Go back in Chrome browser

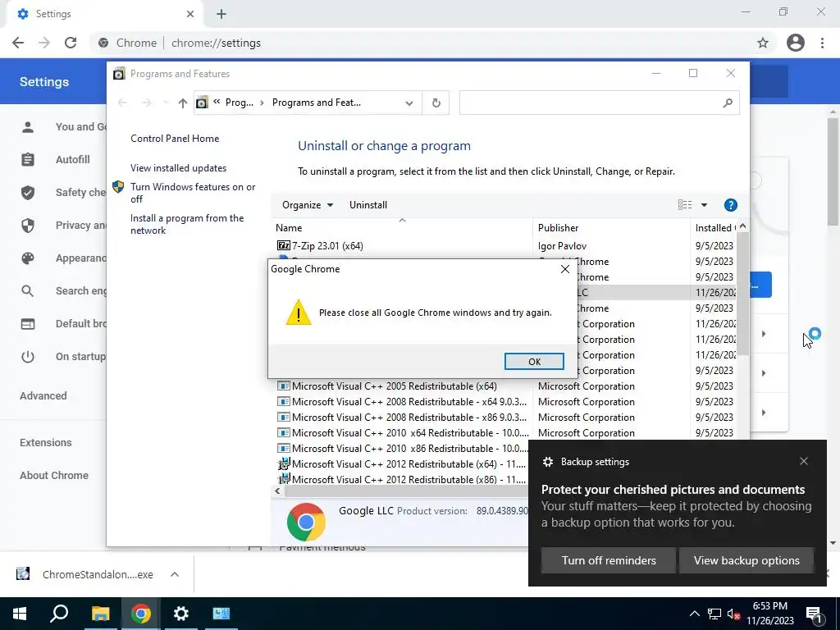pos(18,43)
